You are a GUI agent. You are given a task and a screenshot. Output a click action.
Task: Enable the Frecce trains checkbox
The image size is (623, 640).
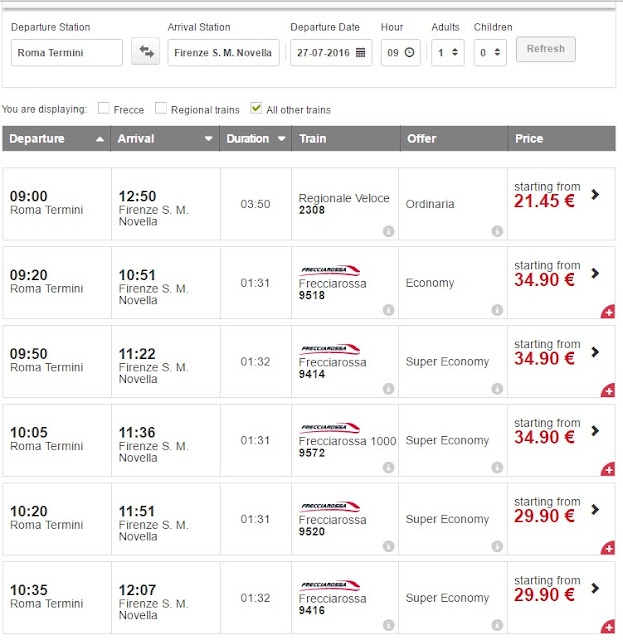104,108
